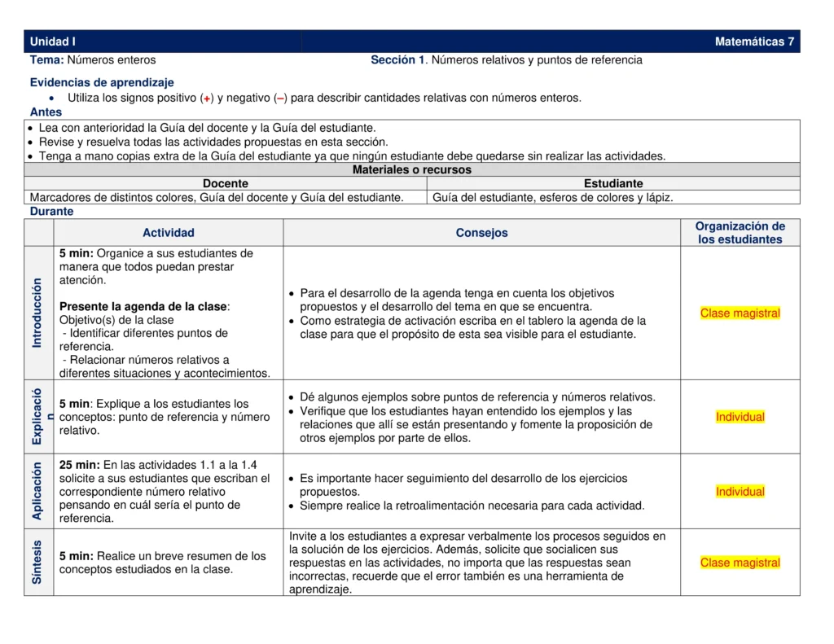834x644 pixels.
Task: Click the Aplicación row label
Action: point(38,491)
